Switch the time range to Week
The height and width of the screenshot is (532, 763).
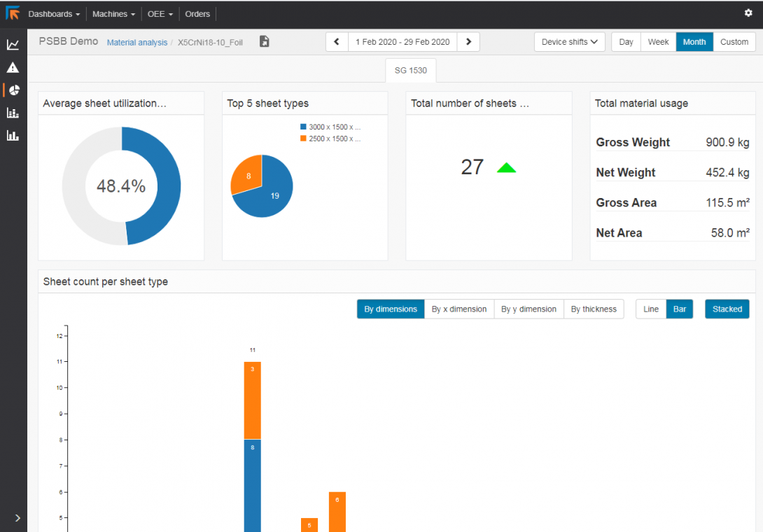[x=658, y=42]
